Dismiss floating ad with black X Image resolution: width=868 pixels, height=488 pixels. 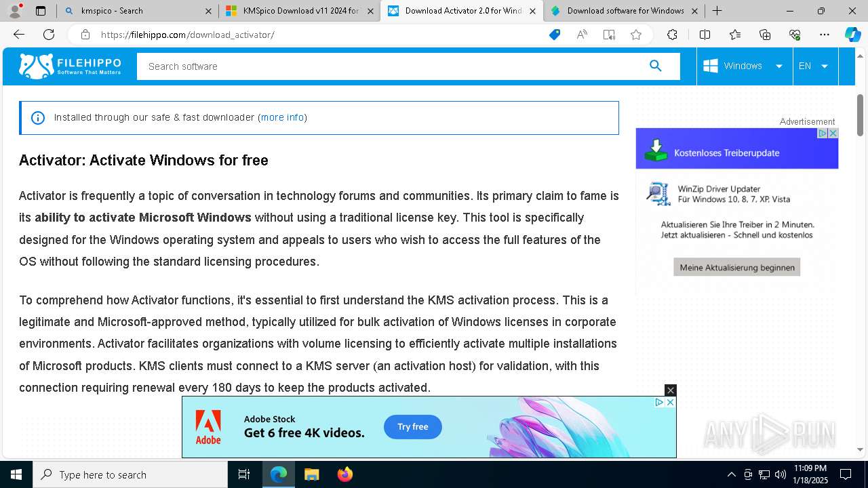(671, 390)
